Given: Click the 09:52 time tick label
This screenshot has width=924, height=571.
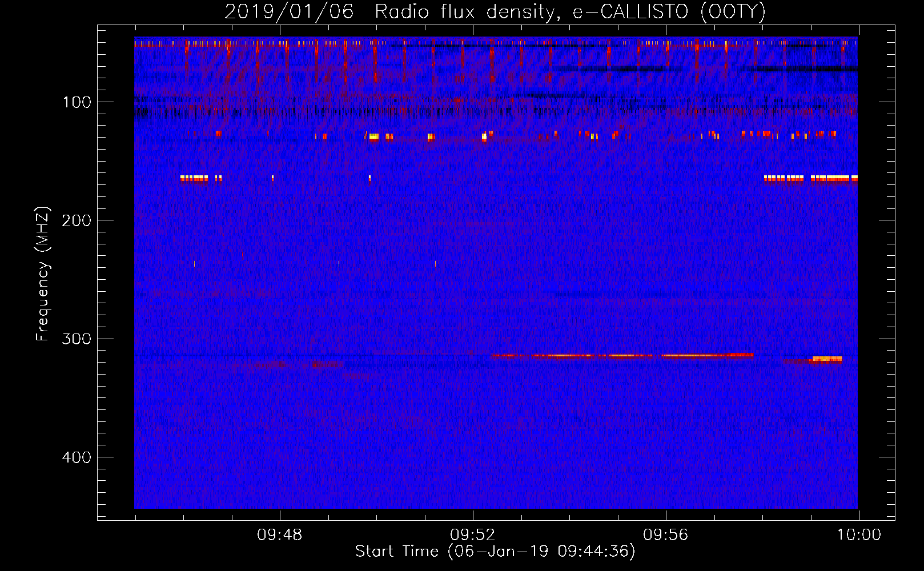Looking at the screenshot, I should point(473,535).
